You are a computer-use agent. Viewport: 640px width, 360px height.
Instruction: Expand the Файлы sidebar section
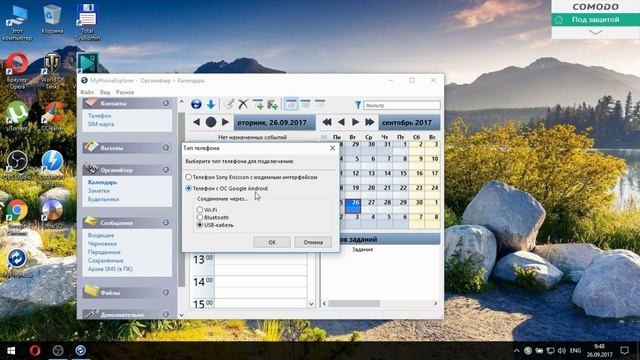click(x=166, y=292)
